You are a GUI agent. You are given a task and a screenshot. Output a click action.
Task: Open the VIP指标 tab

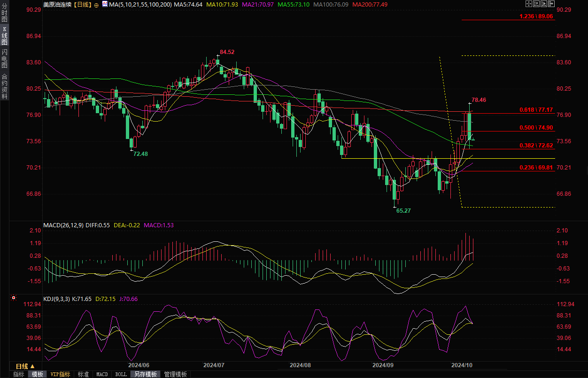pyautogui.click(x=60, y=374)
